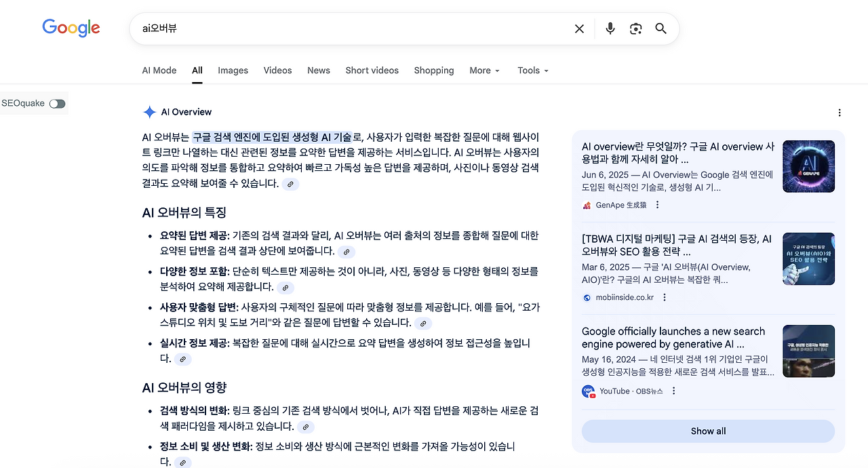Screen dimensions: 868x468
Task: Toggle the SEOquake extension switch
Action: [x=57, y=103]
